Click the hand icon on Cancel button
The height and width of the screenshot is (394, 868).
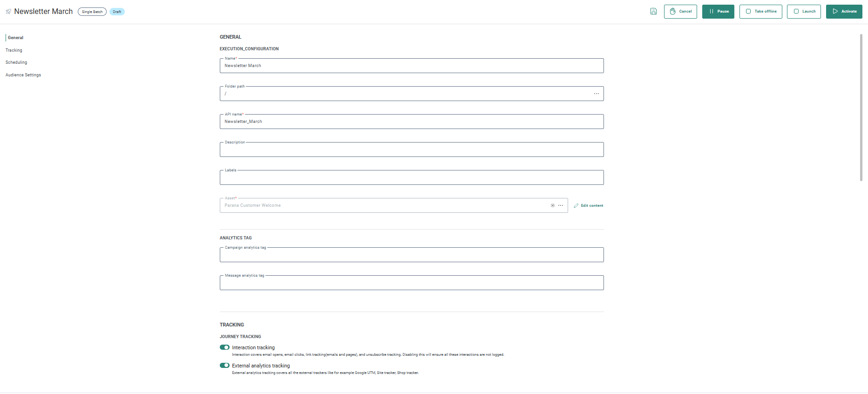[x=672, y=12]
